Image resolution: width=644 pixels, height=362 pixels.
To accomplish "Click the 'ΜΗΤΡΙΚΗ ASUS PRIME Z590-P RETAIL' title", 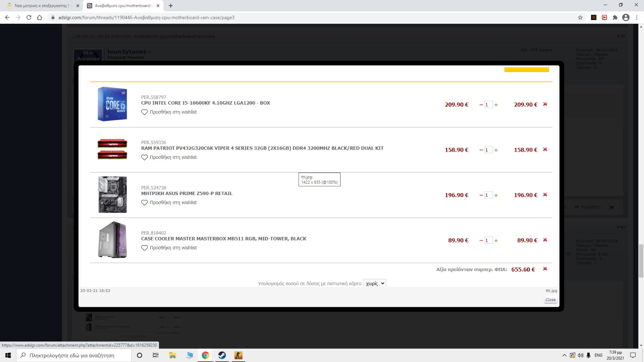I will click(187, 193).
